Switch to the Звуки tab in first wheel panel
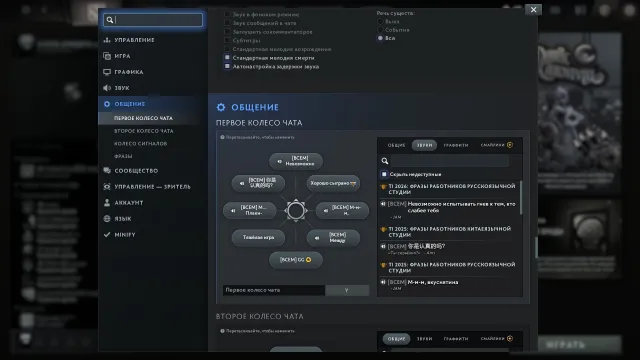This screenshot has width=640, height=360. point(424,145)
